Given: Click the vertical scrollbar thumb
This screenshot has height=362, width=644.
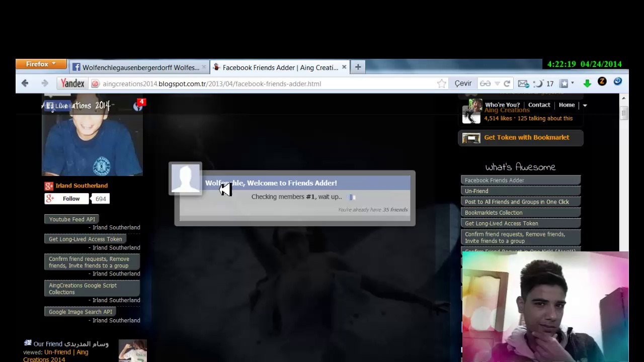Looking at the screenshot, I should (x=623, y=113).
